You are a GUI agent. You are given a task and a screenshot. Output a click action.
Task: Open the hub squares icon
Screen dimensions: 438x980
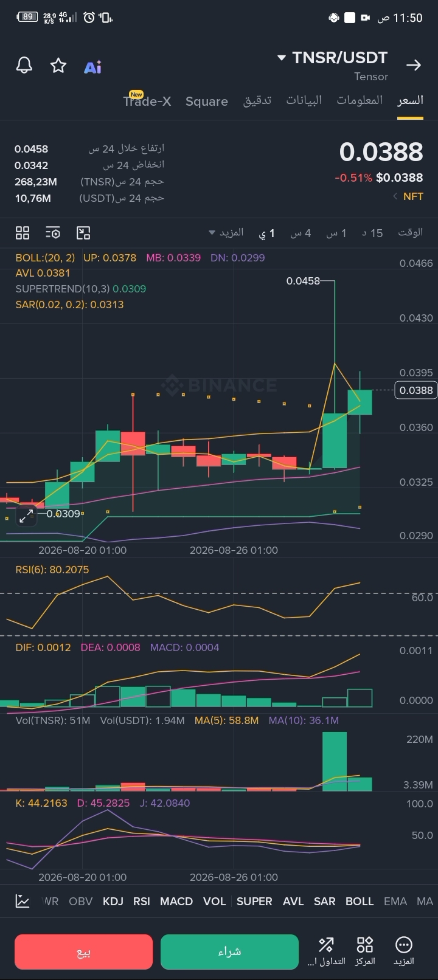coord(365,945)
